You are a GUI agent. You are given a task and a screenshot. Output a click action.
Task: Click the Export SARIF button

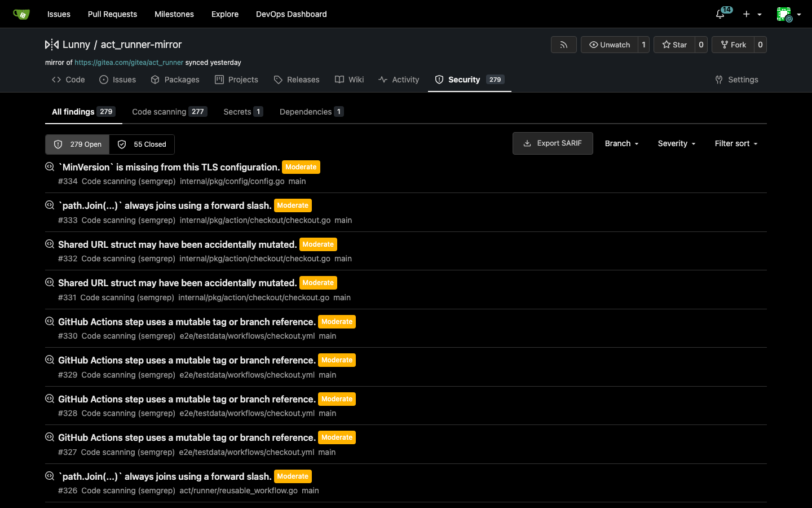coord(553,143)
